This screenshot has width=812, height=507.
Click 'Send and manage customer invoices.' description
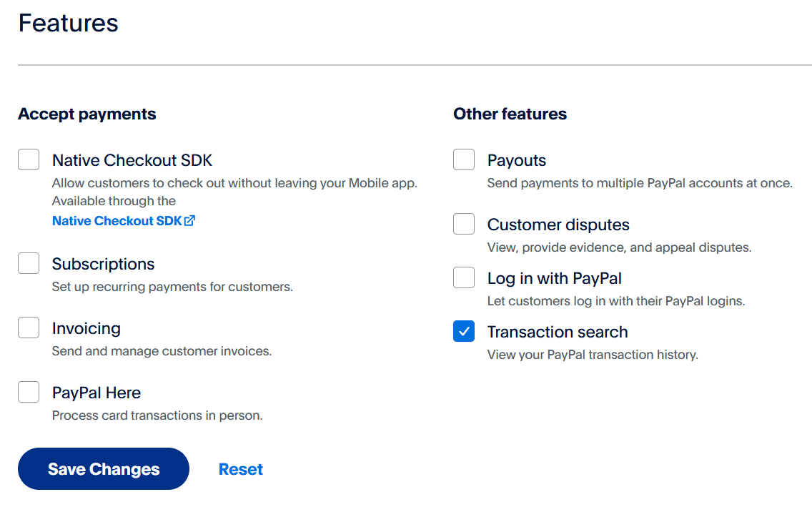tap(162, 351)
